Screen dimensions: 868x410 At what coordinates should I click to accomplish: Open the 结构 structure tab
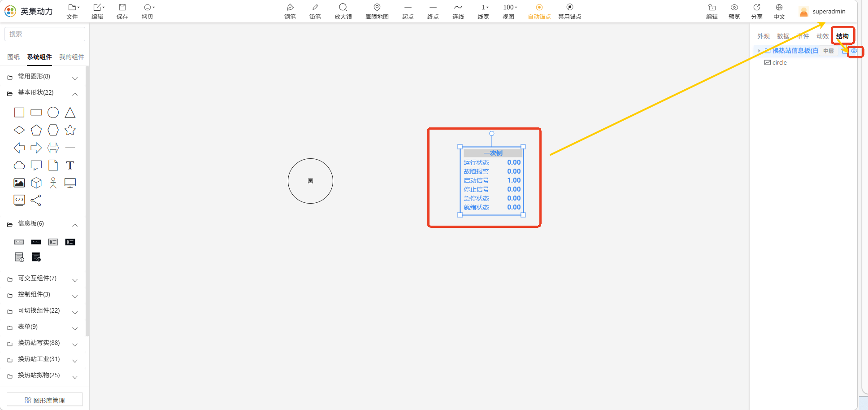(x=842, y=36)
